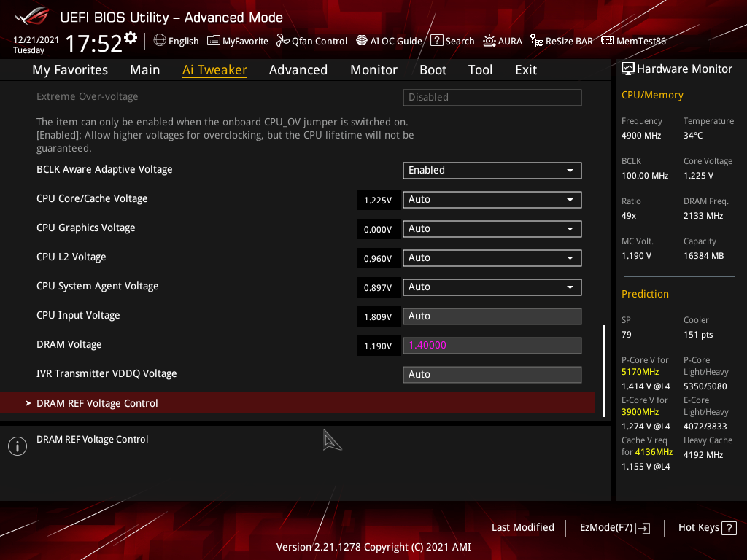The width and height of the screenshot is (747, 560).
Task: Open the time settings gear icon
Action: [131, 38]
